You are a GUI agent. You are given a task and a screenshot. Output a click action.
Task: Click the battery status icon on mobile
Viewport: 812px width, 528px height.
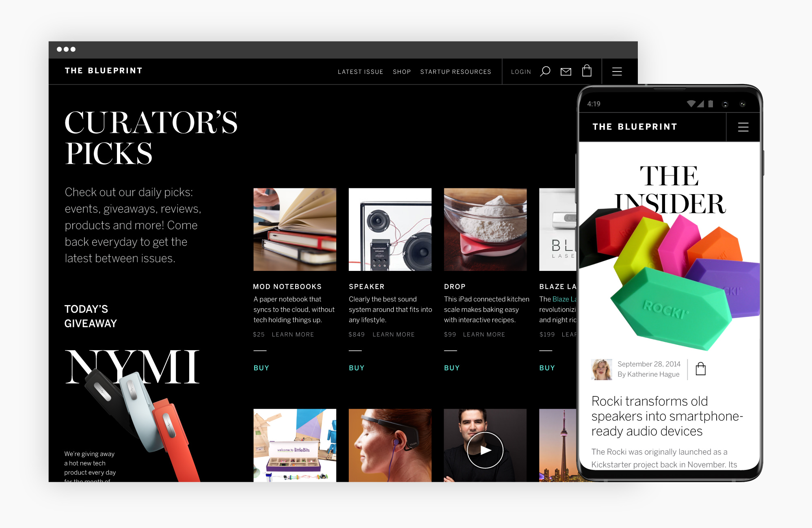pos(713,105)
